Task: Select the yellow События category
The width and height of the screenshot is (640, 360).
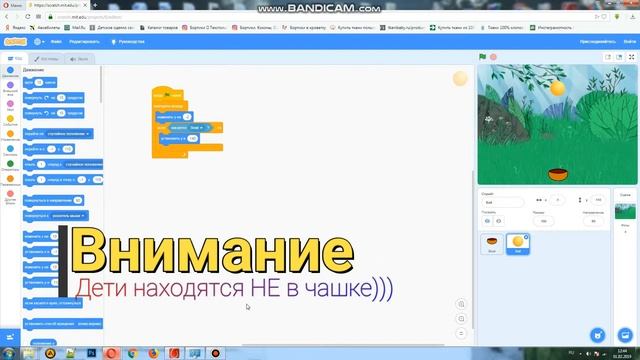Action: [x=10, y=120]
